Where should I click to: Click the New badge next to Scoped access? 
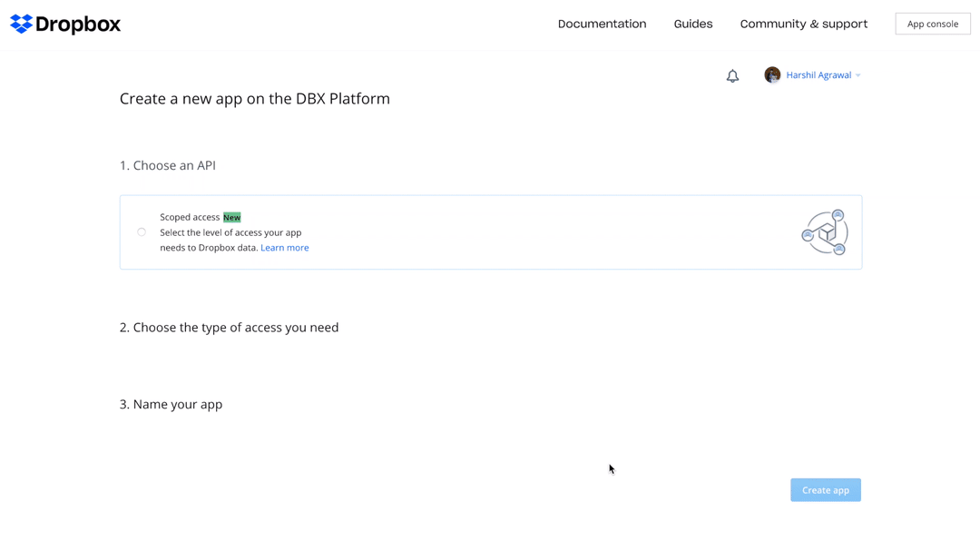[231, 217]
